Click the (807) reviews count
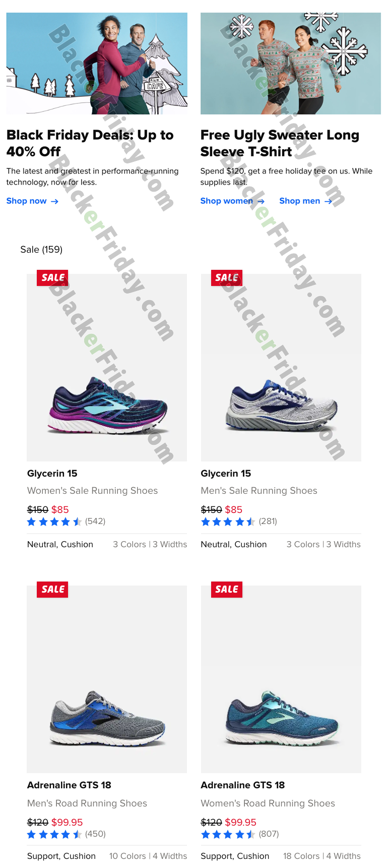The height and width of the screenshot is (868, 388). 269,834
